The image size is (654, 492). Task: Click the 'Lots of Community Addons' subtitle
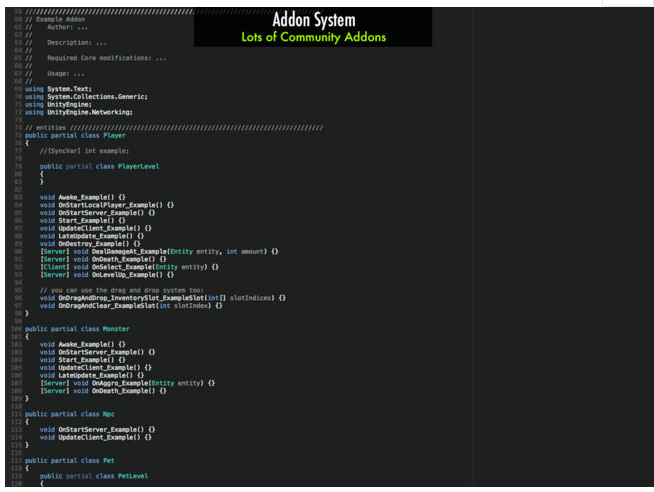coord(314,37)
